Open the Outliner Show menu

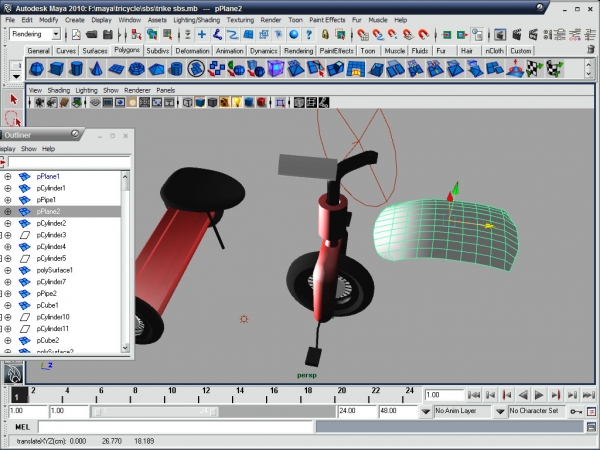[29, 149]
